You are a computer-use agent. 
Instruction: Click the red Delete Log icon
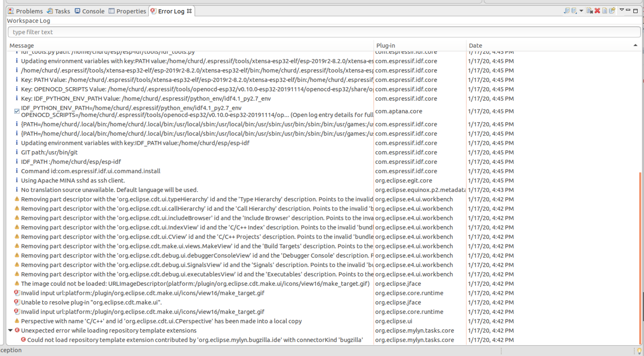click(x=597, y=11)
